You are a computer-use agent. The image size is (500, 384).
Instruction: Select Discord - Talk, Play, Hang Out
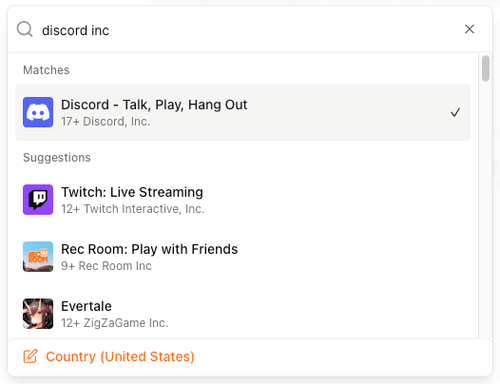(x=243, y=112)
